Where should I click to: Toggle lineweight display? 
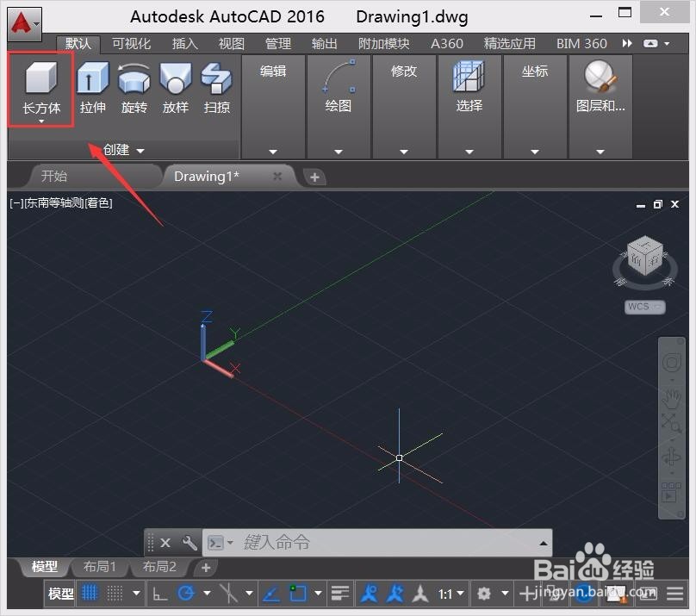tap(340, 594)
